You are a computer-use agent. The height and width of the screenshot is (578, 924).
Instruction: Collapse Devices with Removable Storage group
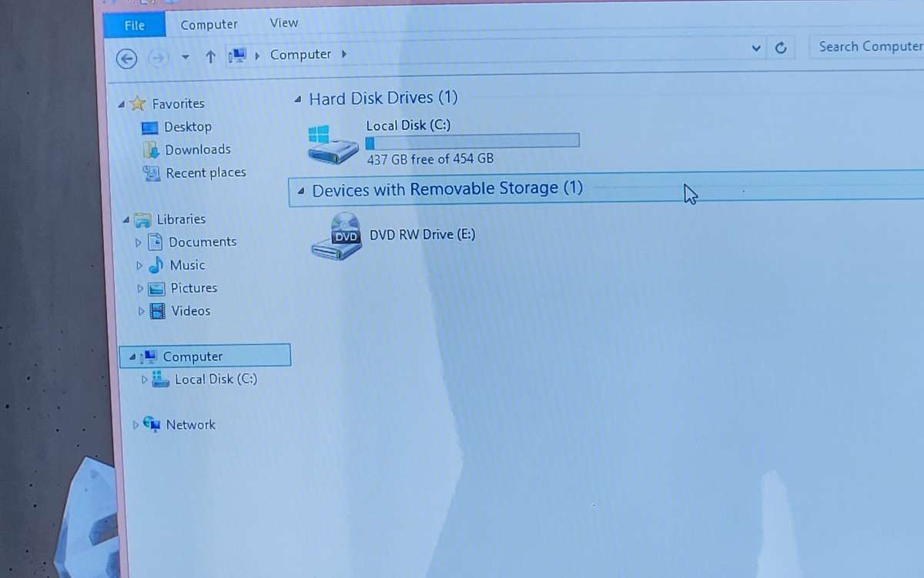coord(300,190)
